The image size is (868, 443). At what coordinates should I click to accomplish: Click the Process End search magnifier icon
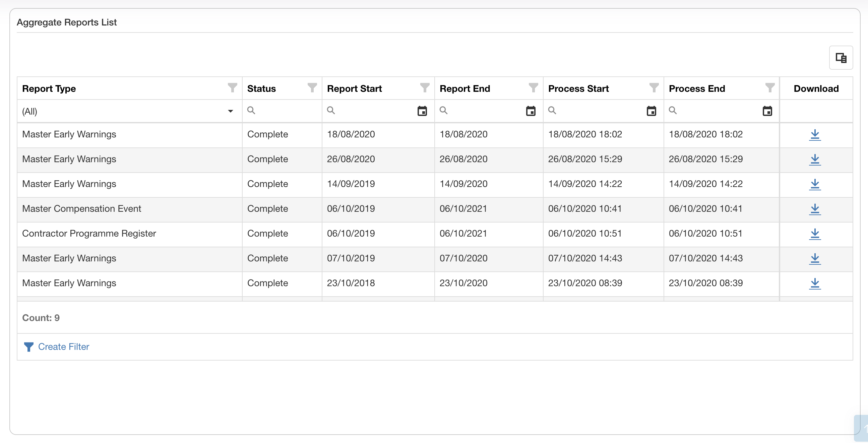[x=673, y=110]
